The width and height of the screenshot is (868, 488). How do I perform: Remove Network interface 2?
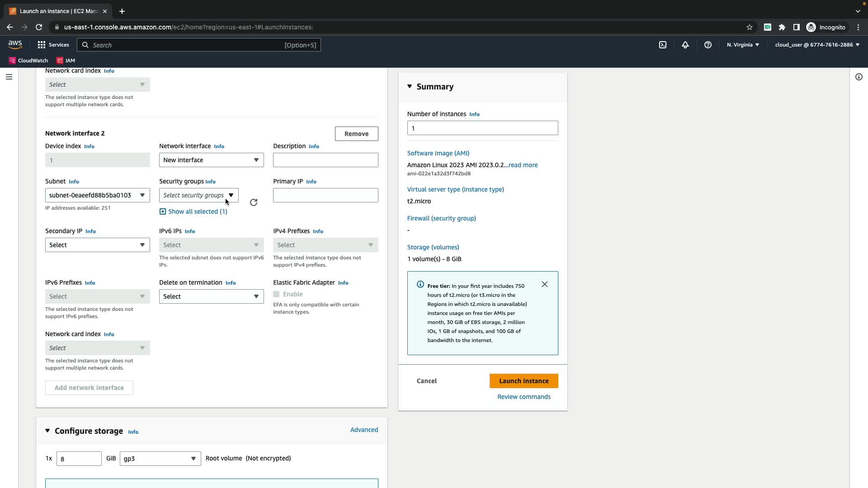[356, 134]
